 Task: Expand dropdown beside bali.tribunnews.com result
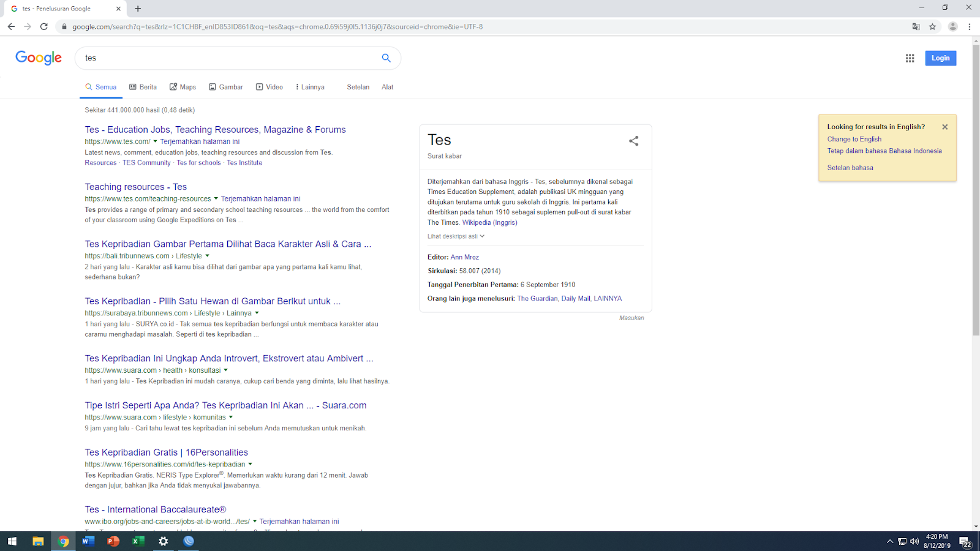[x=207, y=256]
